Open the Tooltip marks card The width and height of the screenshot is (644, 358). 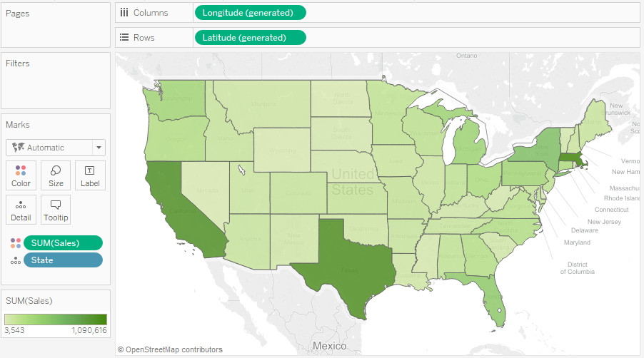(x=56, y=210)
